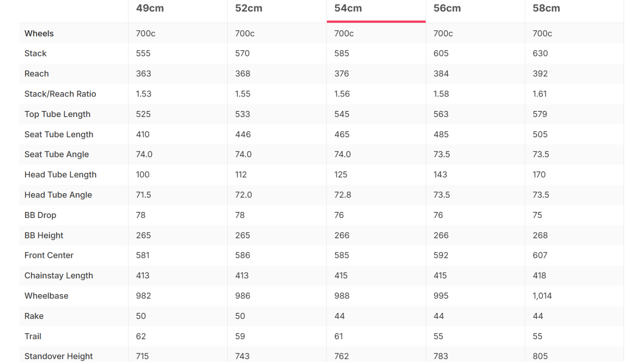Click the Chainstay Length row label
The width and height of the screenshot is (644, 362).
(59, 276)
